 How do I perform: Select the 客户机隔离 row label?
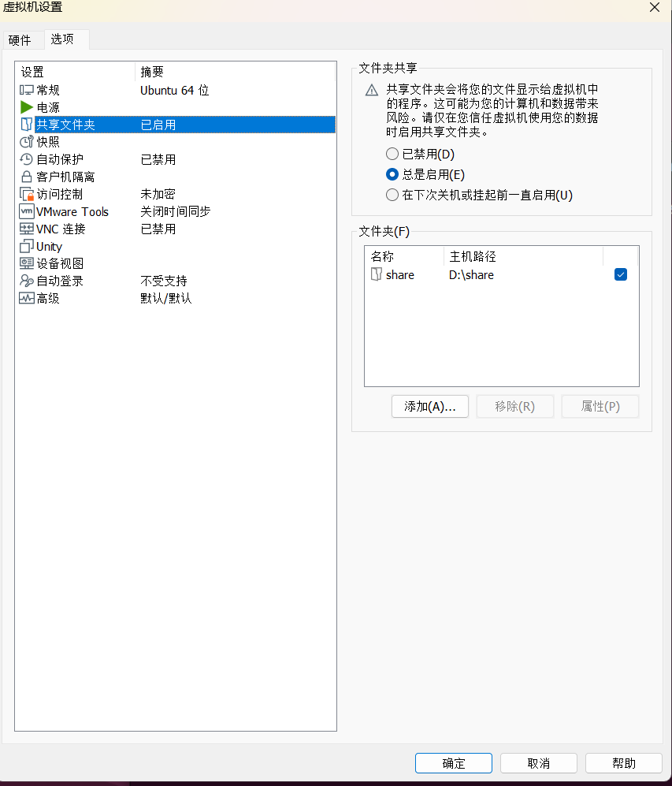coord(65,177)
